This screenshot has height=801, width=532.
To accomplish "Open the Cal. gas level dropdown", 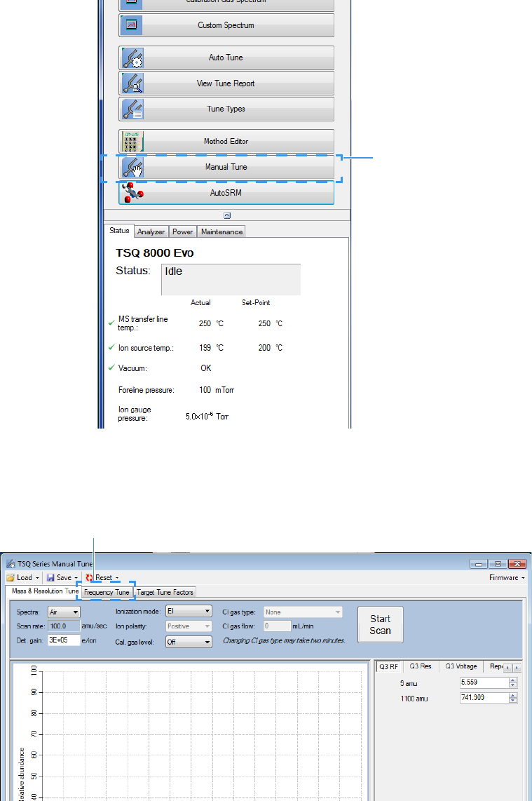I will click(189, 642).
